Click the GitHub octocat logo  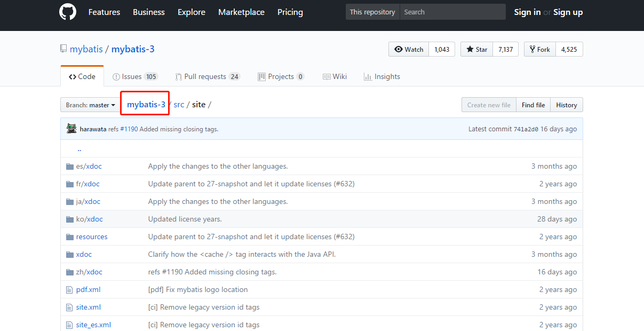tap(68, 12)
